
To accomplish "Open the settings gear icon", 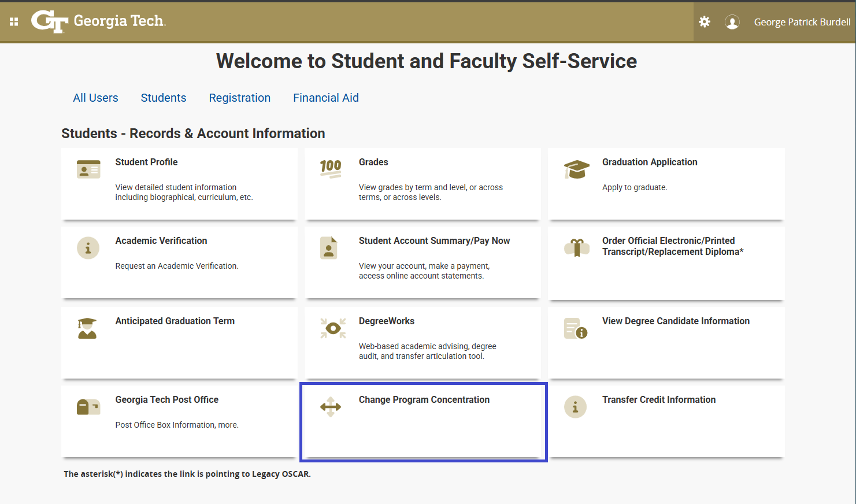I will point(705,22).
